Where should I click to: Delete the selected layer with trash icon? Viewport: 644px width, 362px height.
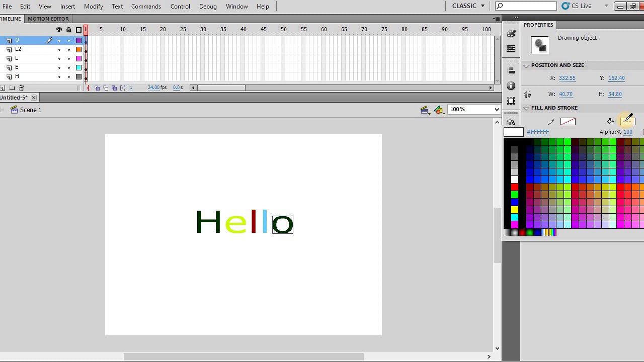click(21, 88)
